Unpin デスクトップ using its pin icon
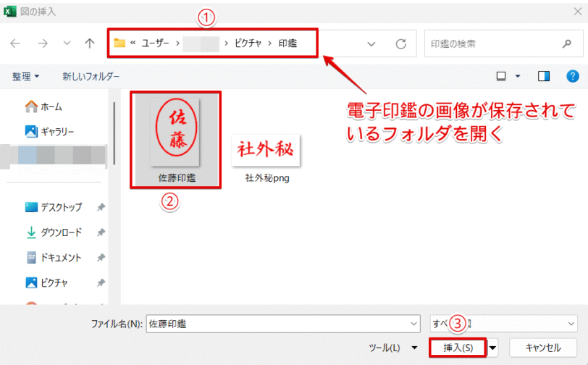The height and width of the screenshot is (365, 588). coord(101,207)
